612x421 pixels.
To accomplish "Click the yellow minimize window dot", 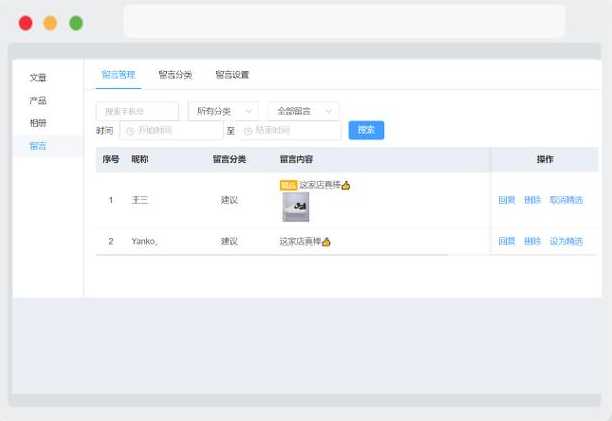I will (50, 23).
